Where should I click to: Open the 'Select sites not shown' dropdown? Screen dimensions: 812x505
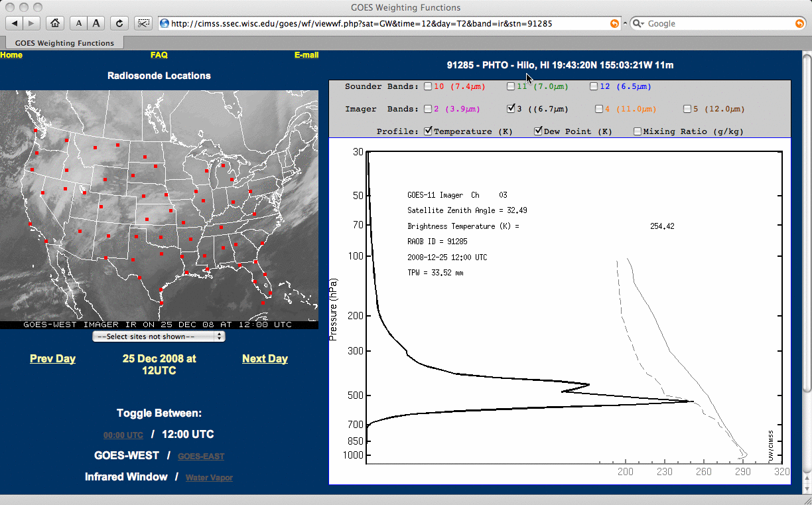click(159, 336)
